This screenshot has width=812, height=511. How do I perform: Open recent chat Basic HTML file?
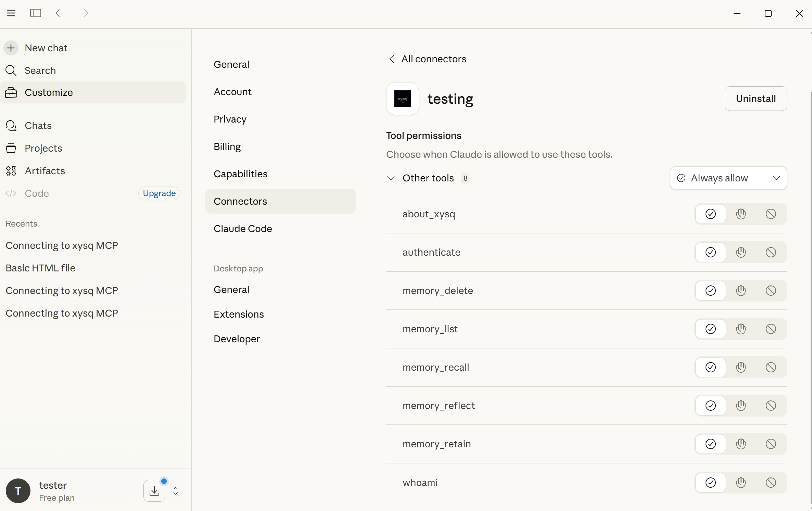pos(40,268)
